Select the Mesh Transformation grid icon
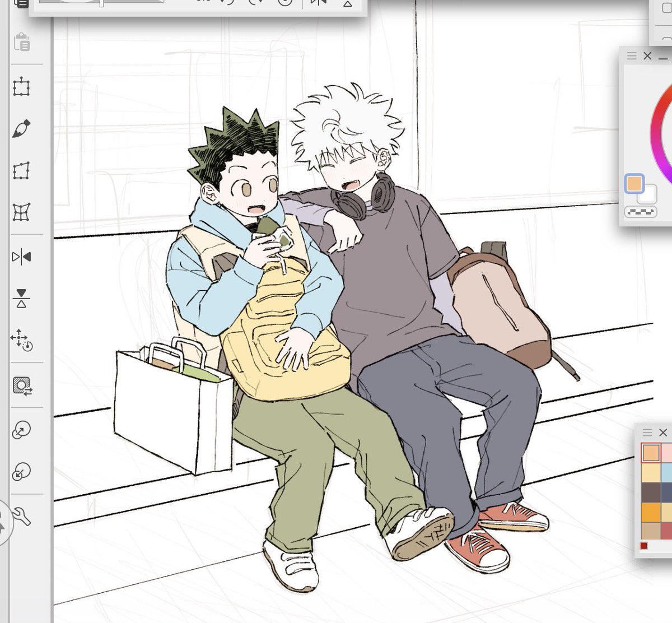This screenshot has width=672, height=623. [21, 212]
